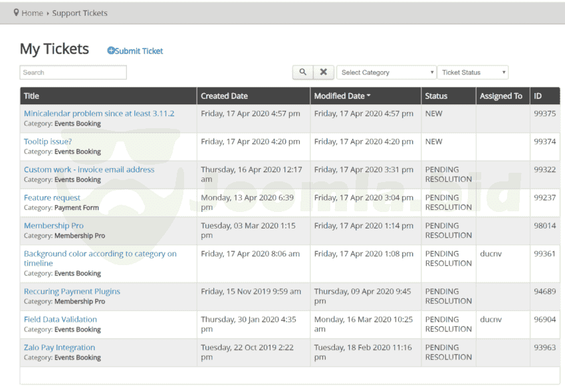Click the magnifier search button

point(302,72)
